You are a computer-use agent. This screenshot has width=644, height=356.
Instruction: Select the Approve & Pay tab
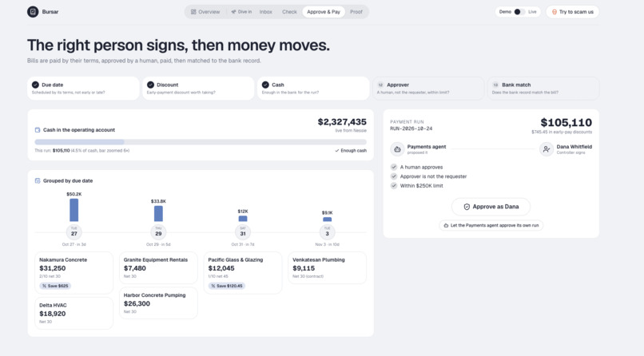point(324,12)
